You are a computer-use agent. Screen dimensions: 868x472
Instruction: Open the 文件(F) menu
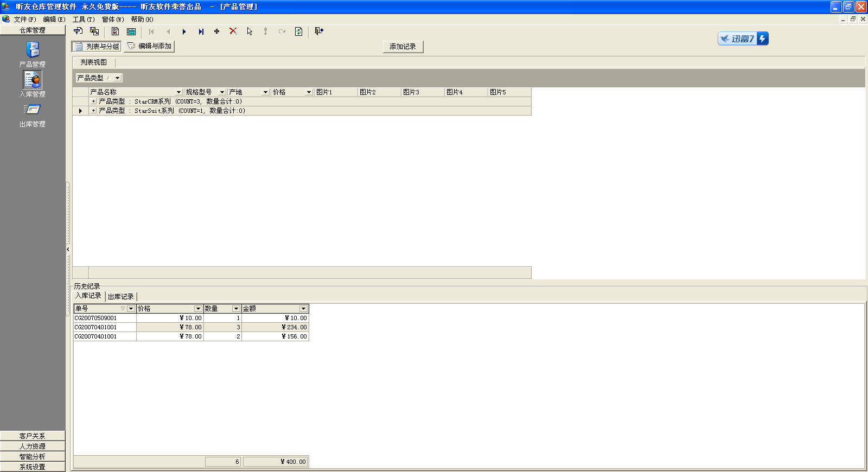pos(25,20)
